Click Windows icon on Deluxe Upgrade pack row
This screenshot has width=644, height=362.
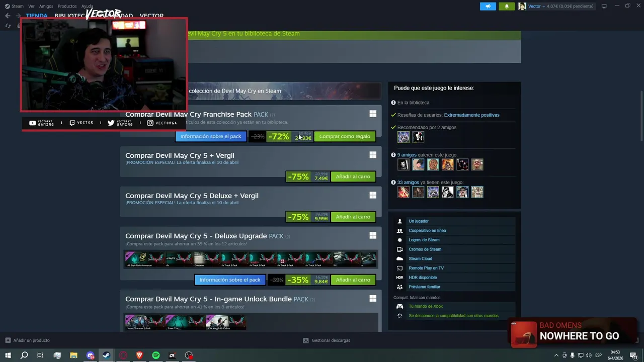pos(373,235)
